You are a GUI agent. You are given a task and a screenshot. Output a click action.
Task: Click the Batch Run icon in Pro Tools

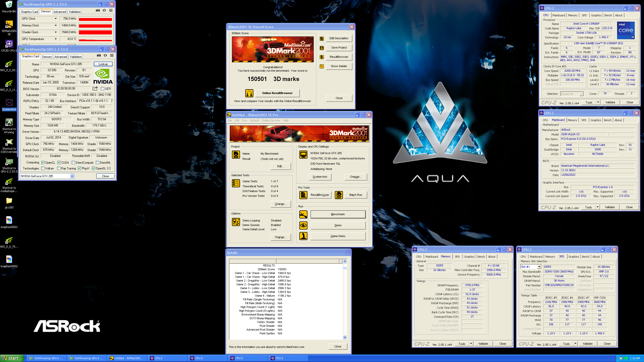[339, 195]
